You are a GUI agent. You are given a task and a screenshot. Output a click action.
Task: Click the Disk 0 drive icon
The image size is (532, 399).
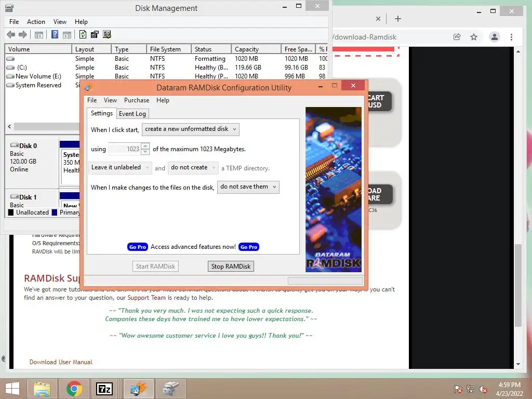[x=14, y=145]
